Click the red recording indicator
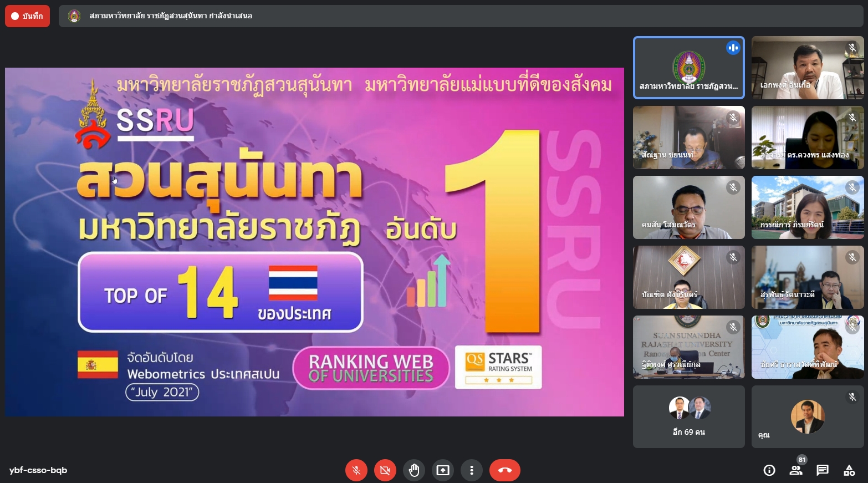868x483 pixels. click(x=27, y=16)
